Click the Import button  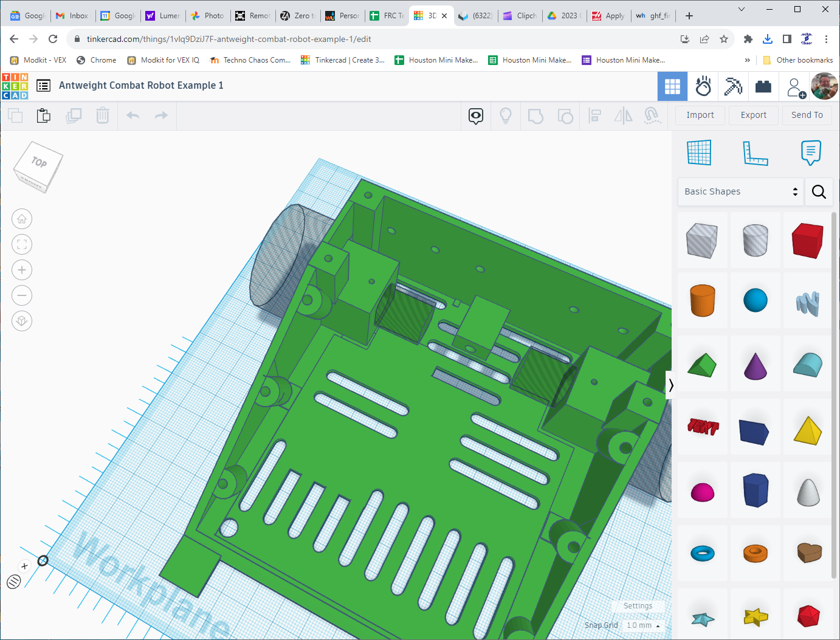coord(700,115)
